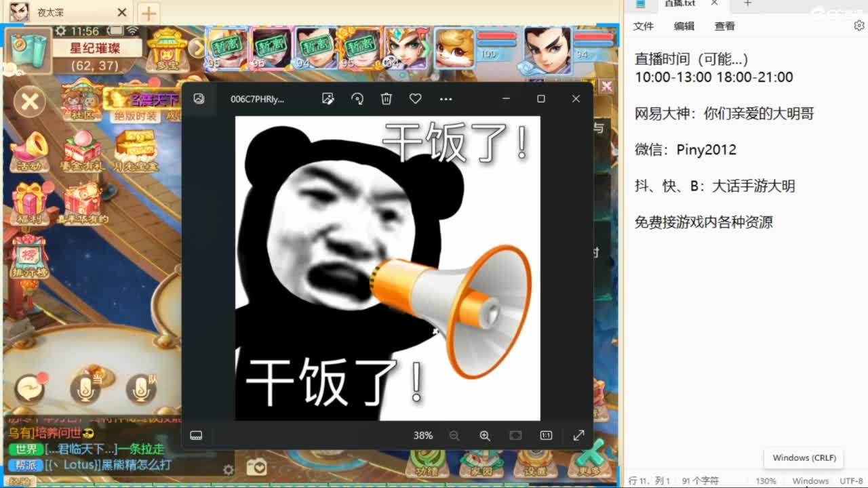This screenshot has height=488, width=868.
Task: Click the 免费接游戏内各种资源 line
Action: (x=704, y=222)
